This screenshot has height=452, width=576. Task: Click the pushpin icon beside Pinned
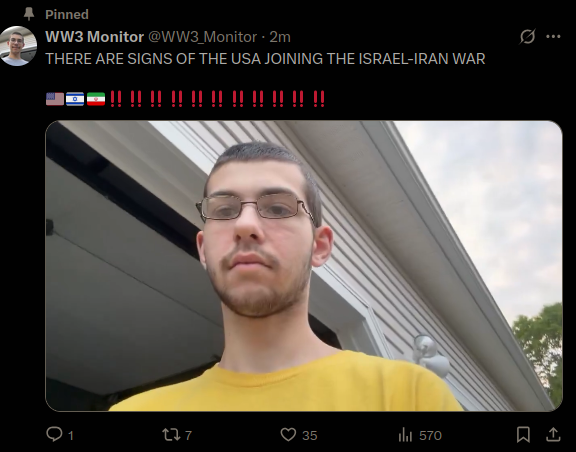click(x=29, y=14)
